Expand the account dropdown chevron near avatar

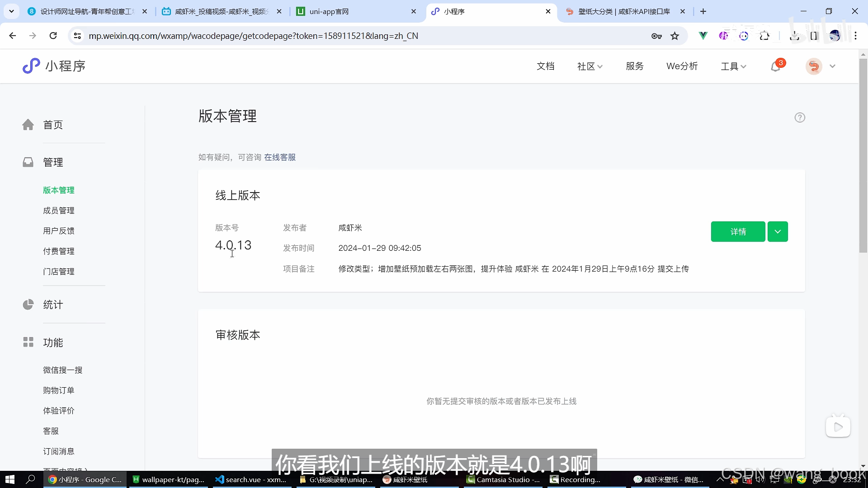[x=832, y=66]
